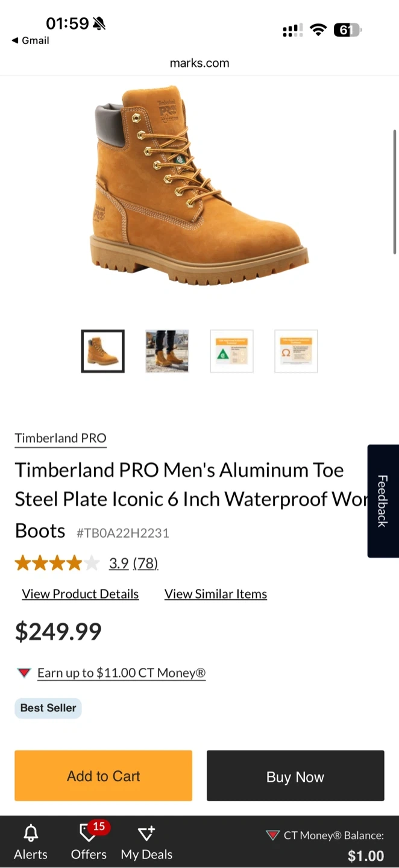Tap the marks.com address bar
399x868 pixels.
pos(199,63)
